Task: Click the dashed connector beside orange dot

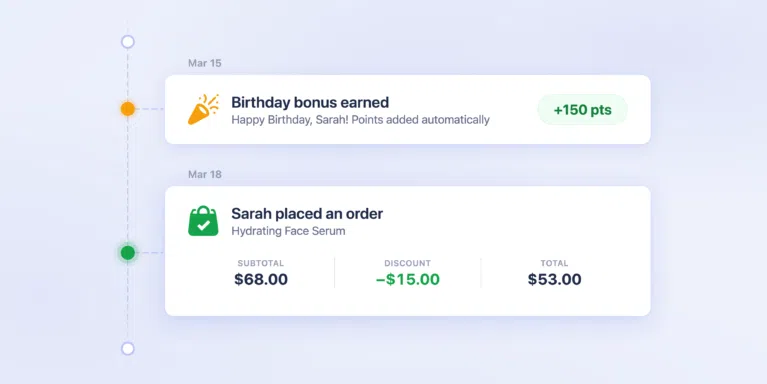Action: (150, 109)
